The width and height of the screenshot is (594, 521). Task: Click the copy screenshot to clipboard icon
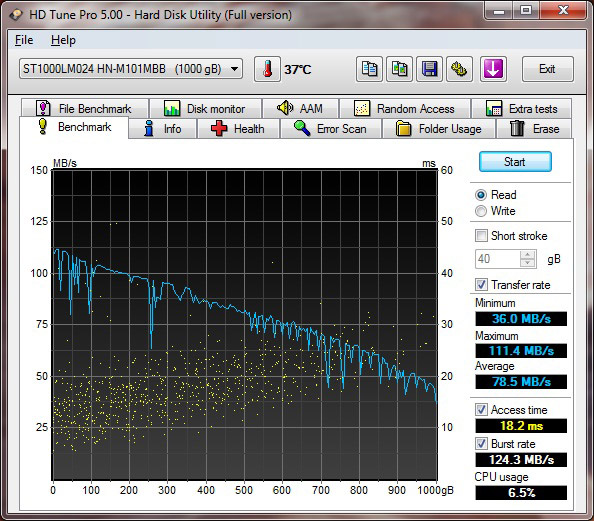(399, 69)
